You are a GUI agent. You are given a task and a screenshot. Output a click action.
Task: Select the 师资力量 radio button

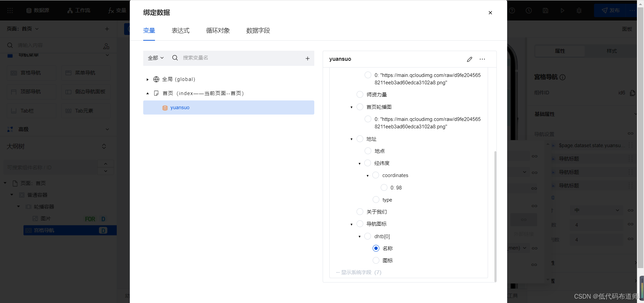click(x=360, y=94)
